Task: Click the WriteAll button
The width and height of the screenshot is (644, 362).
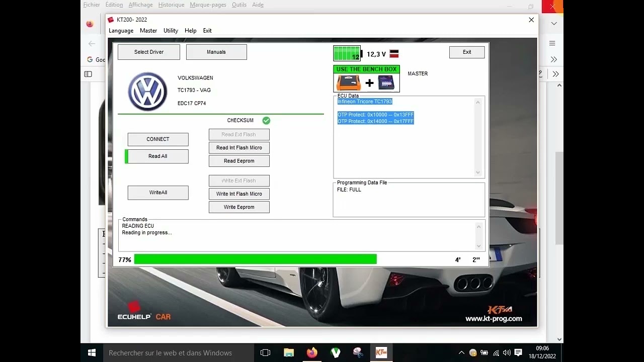Action: click(158, 193)
